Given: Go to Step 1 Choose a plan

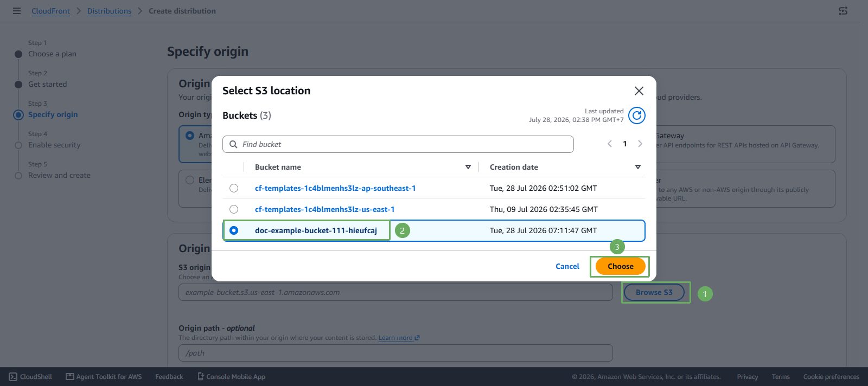Looking at the screenshot, I should click(52, 54).
